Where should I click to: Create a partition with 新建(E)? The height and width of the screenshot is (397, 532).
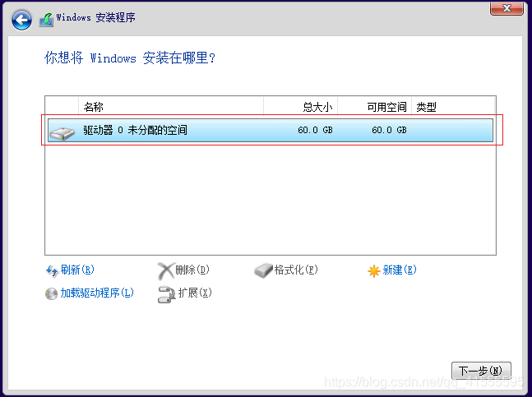[400, 270]
